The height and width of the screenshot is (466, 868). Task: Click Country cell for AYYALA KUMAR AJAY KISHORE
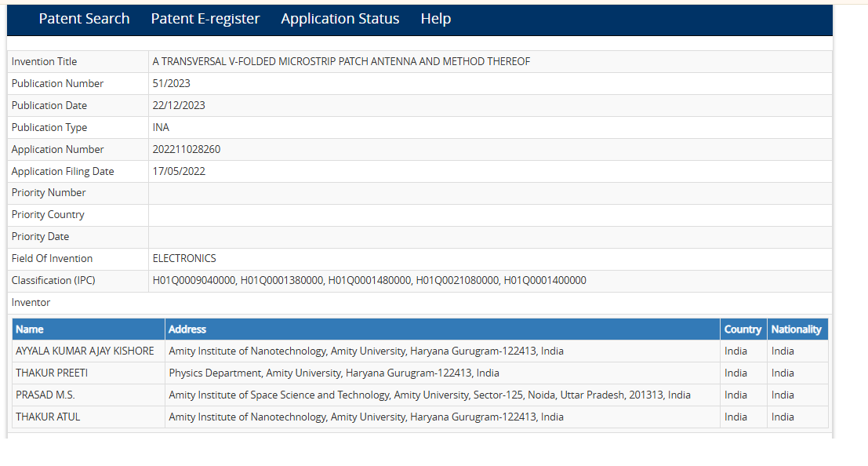[743, 351]
